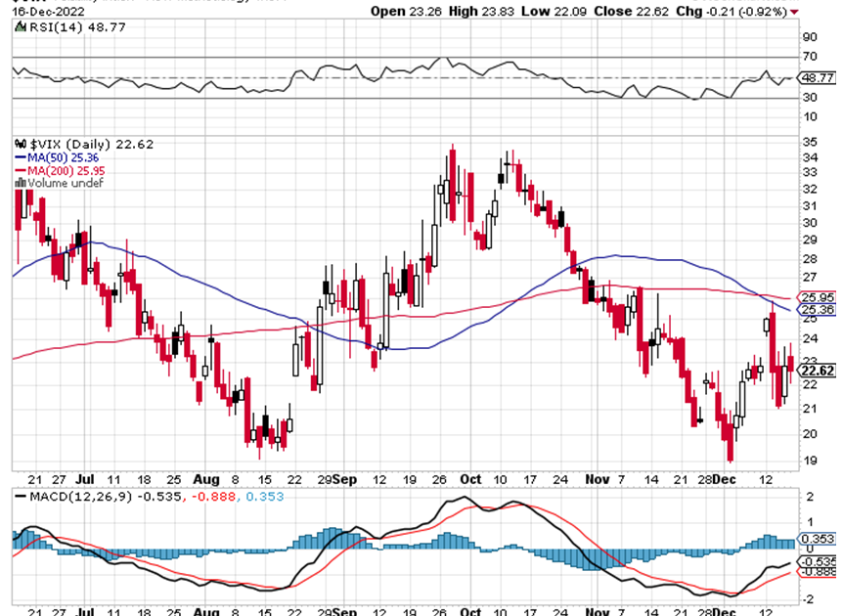The image size is (843, 616).
Task: Click the 22.62 last price tag
Action: tap(816, 371)
